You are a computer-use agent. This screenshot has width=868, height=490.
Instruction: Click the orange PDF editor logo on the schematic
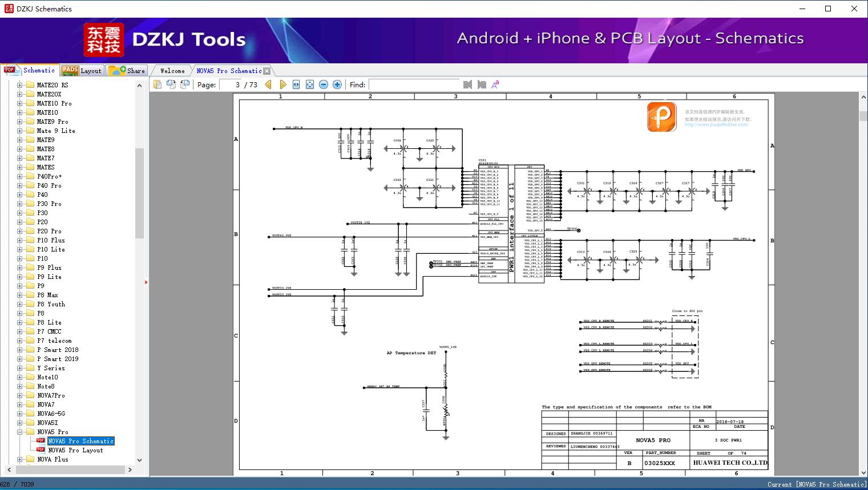coord(662,116)
